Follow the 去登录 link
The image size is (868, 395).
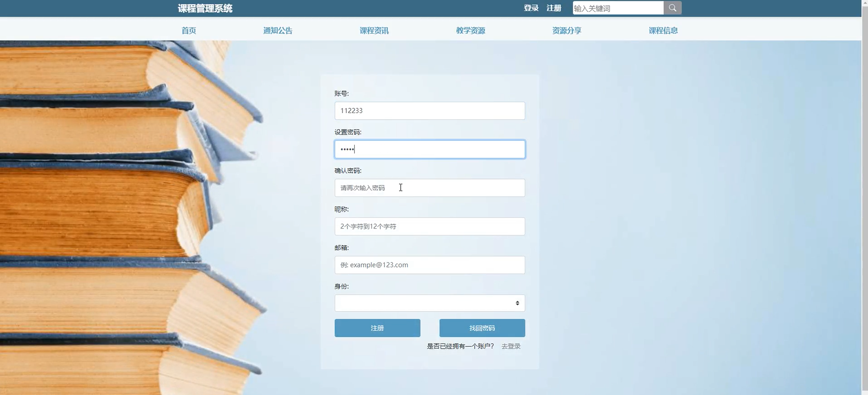tap(511, 346)
